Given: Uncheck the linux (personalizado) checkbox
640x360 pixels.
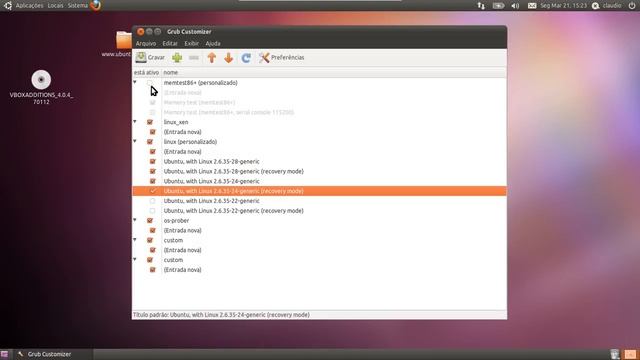Looking at the screenshot, I should pos(150,142).
